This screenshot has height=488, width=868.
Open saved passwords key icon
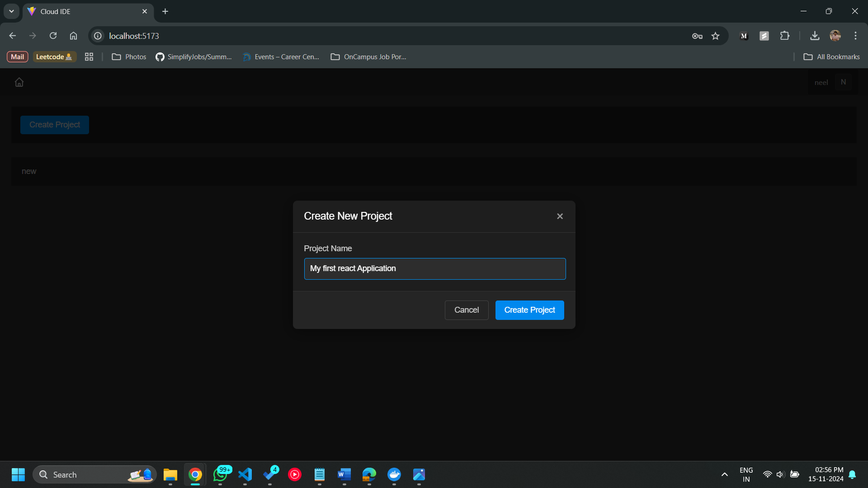coord(697,36)
